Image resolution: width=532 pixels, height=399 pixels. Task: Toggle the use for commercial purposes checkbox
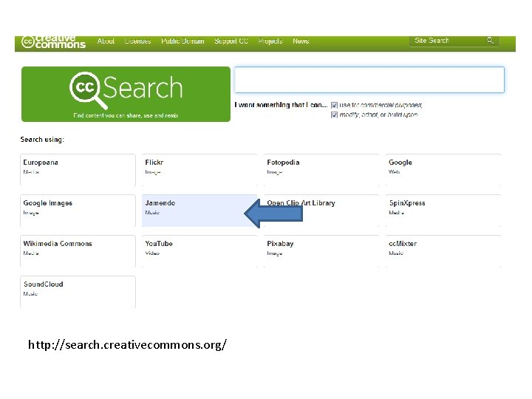(334, 105)
